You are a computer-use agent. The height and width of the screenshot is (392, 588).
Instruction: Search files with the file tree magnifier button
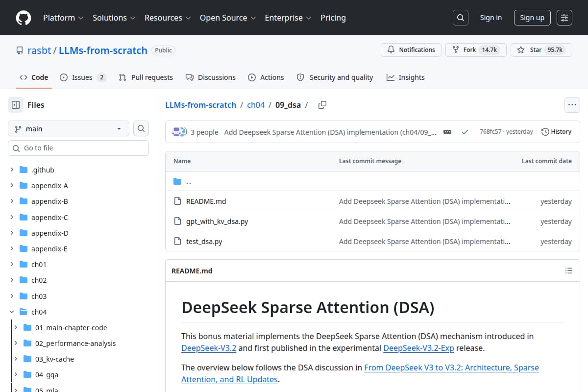pyautogui.click(x=141, y=128)
